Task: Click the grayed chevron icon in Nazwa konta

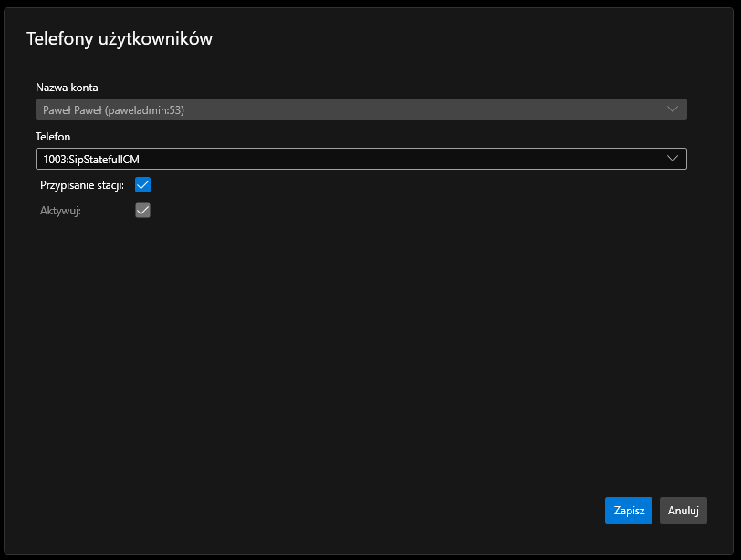Action: [x=673, y=109]
